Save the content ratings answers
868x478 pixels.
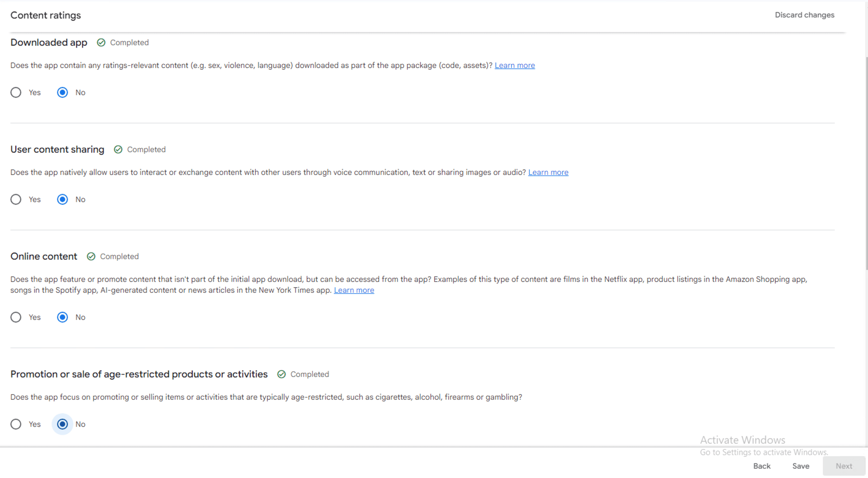click(x=801, y=466)
